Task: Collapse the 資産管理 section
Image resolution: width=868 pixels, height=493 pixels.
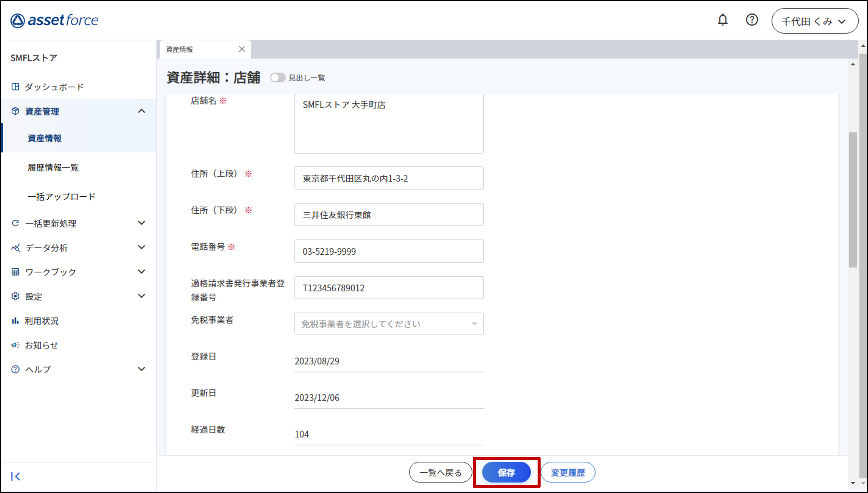Action: pos(141,111)
